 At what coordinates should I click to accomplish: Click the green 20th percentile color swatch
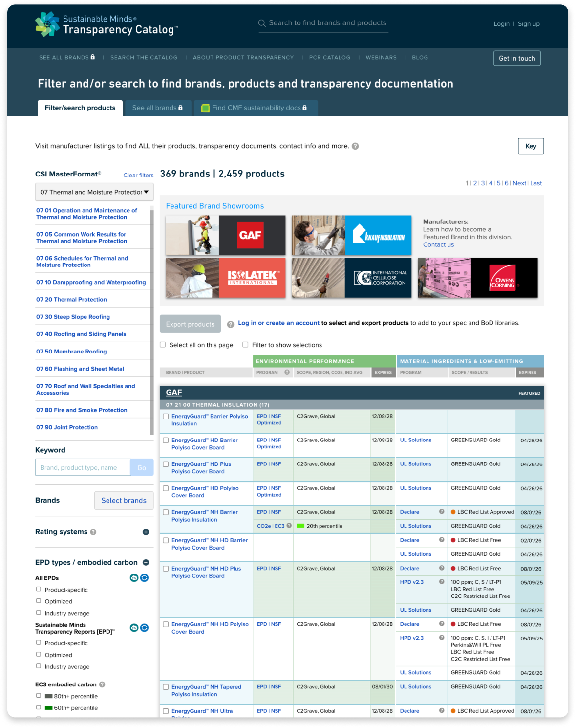pos(300,526)
